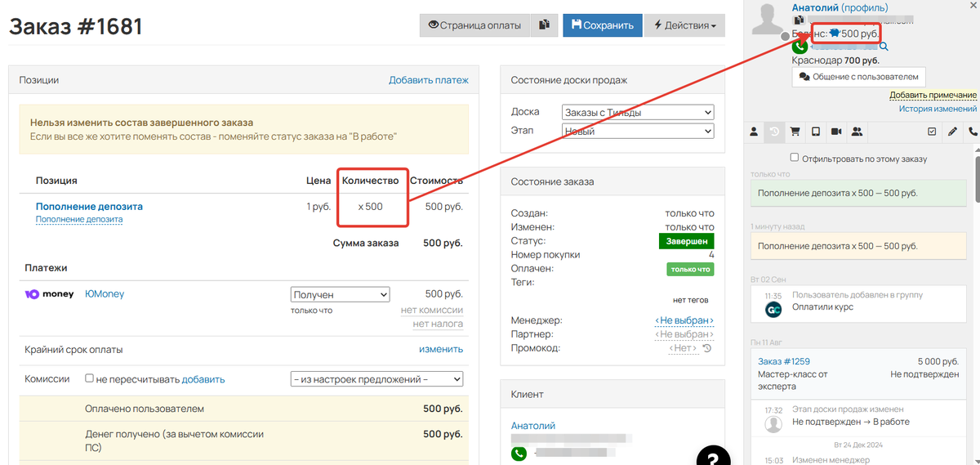
Task: Click the checkmark tasks icon in user panel
Action: point(932,131)
